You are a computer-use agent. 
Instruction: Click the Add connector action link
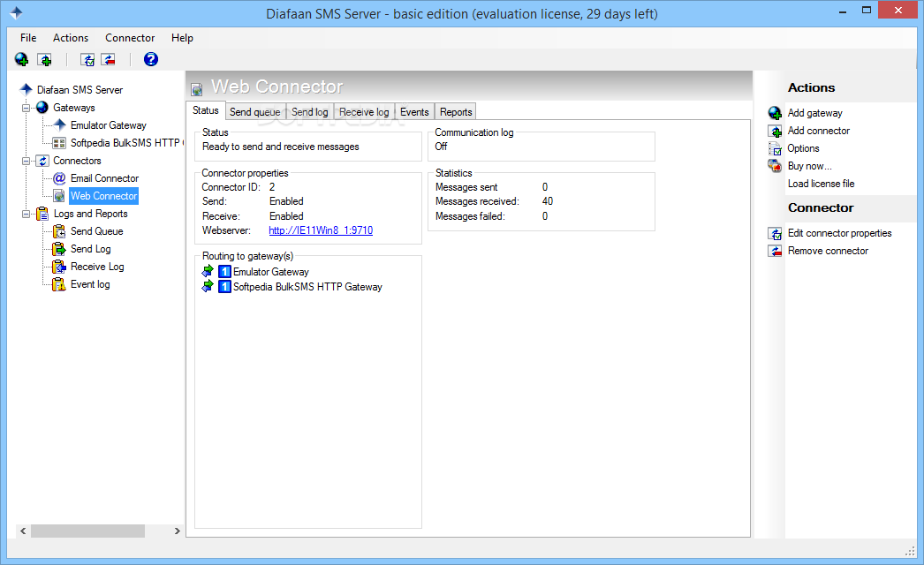coord(819,131)
